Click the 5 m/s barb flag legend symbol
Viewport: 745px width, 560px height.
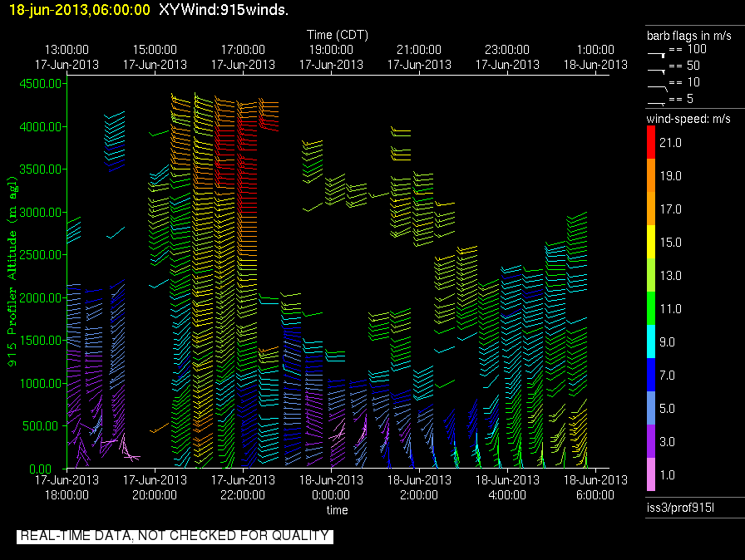tap(657, 103)
